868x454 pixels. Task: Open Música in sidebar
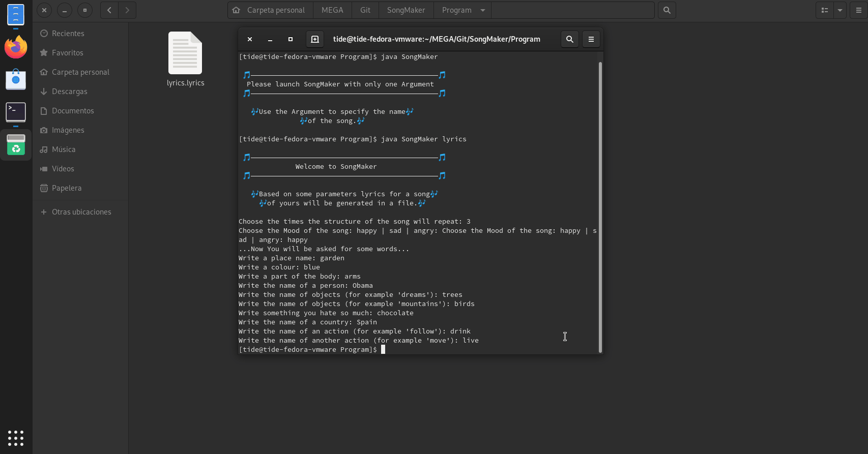coord(80,149)
